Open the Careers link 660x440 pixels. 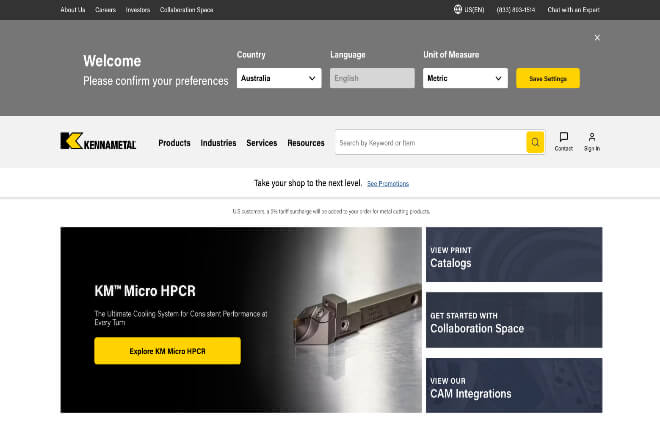[x=105, y=10]
